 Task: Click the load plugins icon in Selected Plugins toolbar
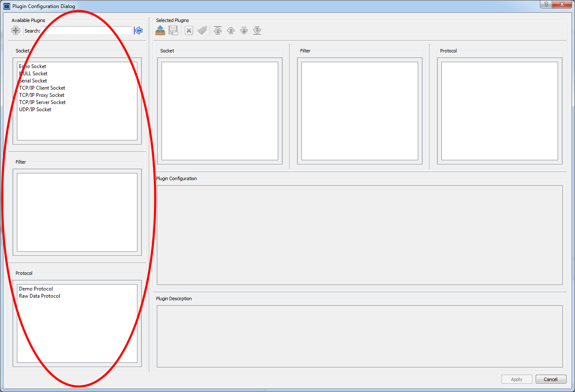coord(160,30)
